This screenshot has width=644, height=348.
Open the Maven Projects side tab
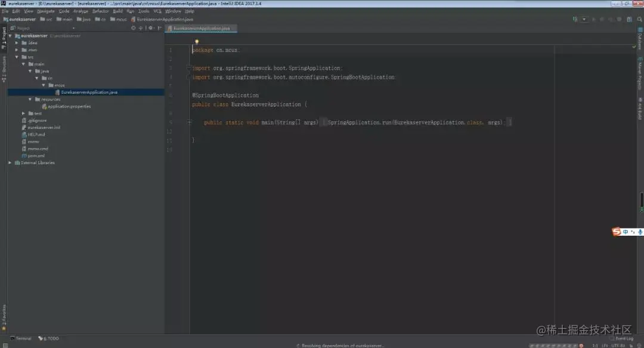click(640, 73)
